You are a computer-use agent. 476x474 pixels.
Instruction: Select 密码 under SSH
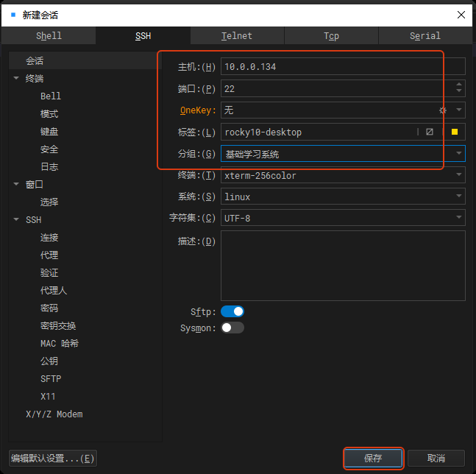point(49,308)
